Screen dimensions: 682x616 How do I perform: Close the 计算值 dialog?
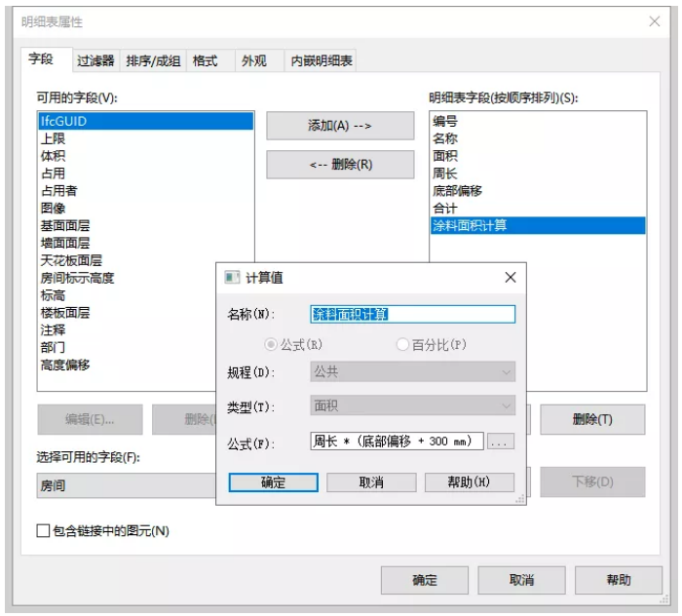pos(510,278)
